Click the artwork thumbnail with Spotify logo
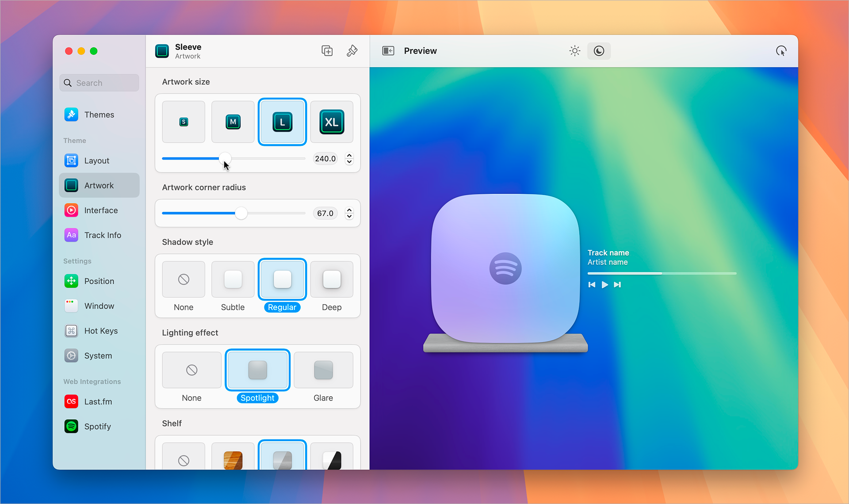Viewport: 849px width, 504px height. pyautogui.click(x=505, y=268)
